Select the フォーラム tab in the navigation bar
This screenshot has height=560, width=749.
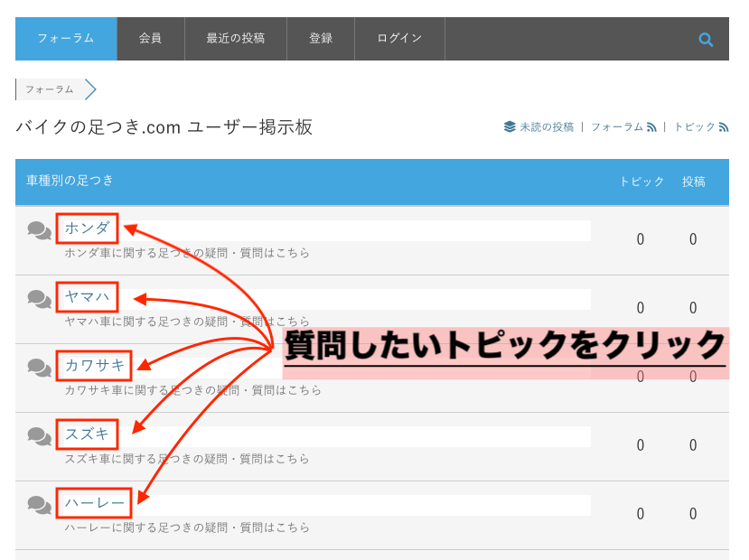coord(66,38)
